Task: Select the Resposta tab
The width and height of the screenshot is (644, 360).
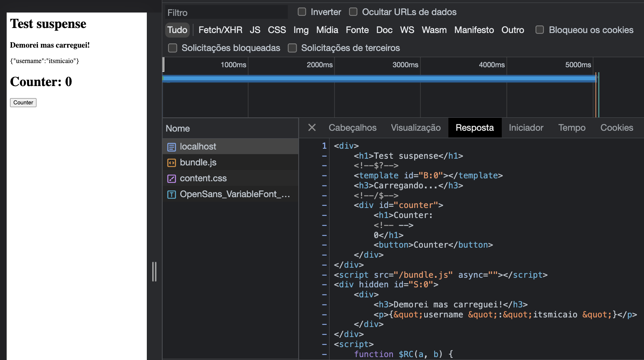Action: click(475, 128)
